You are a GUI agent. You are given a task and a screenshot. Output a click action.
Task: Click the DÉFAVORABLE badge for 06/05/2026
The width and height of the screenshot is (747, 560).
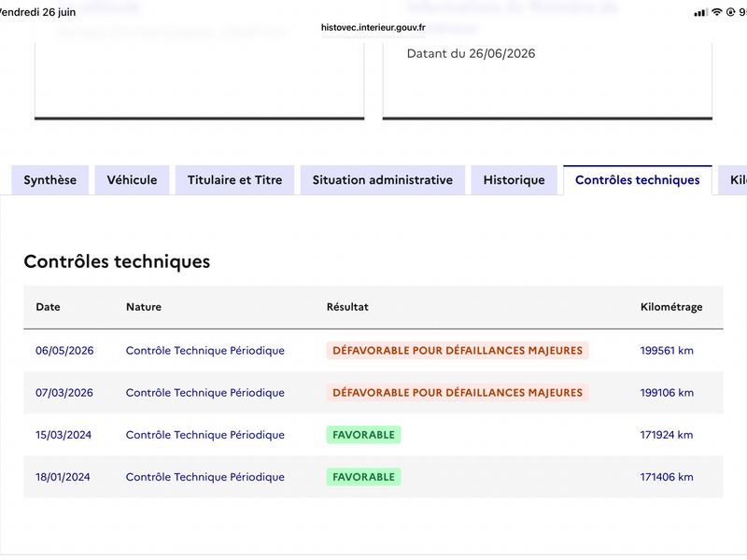[x=458, y=351]
